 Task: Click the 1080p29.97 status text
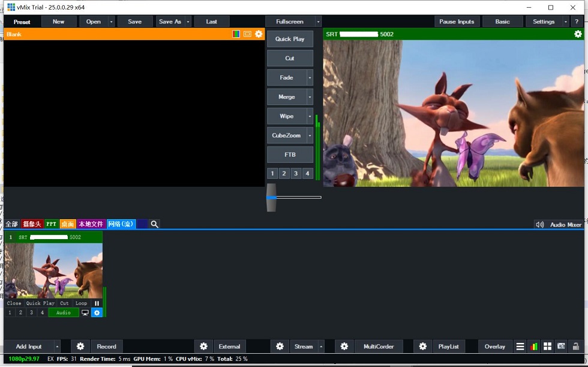click(x=24, y=359)
